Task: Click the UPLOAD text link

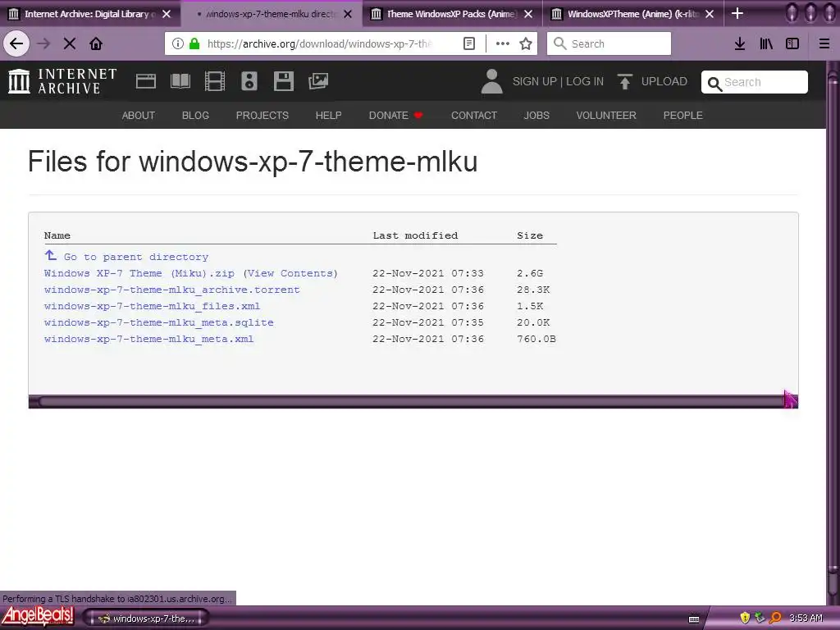Action: click(664, 81)
